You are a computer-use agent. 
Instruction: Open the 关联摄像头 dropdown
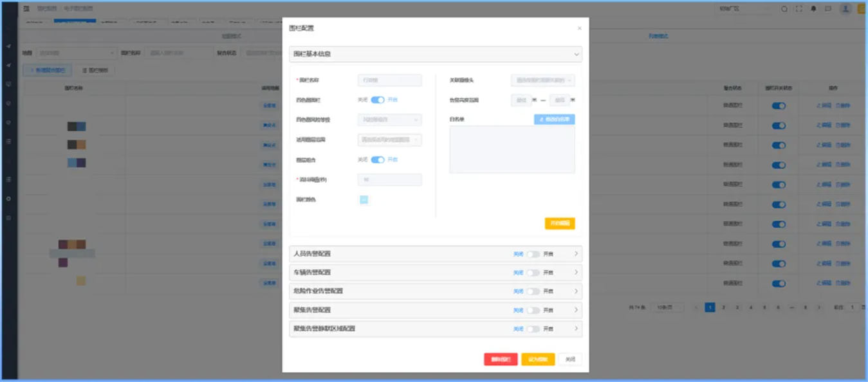point(543,80)
